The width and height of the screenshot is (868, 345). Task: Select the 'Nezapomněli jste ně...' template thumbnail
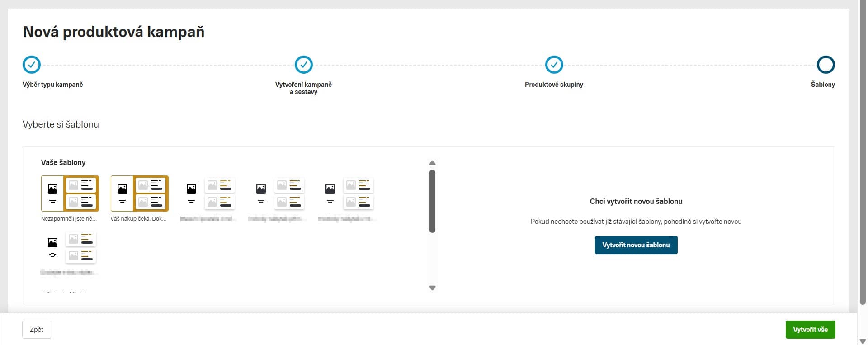click(70, 194)
